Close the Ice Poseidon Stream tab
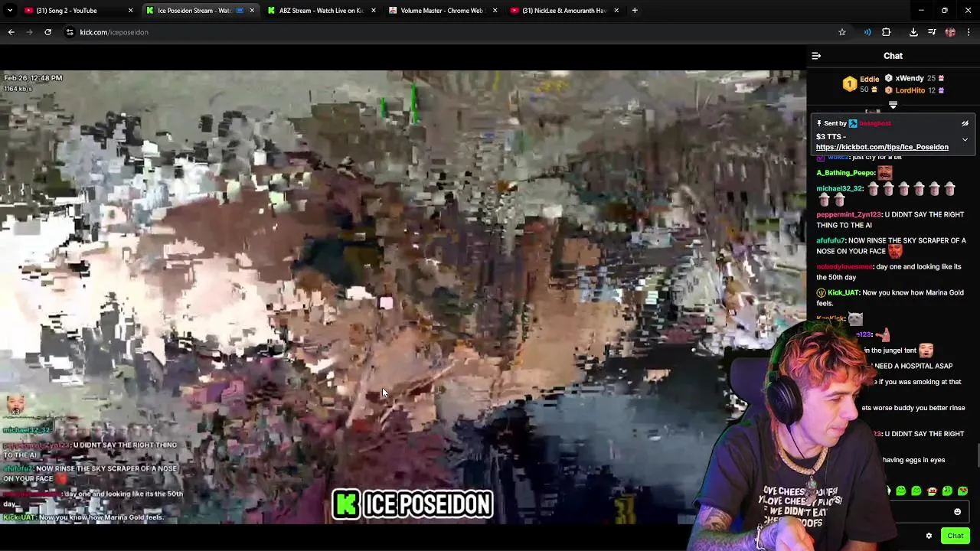This screenshot has height=551, width=980. [x=253, y=11]
